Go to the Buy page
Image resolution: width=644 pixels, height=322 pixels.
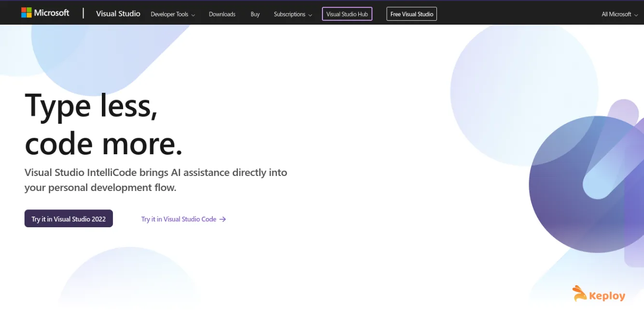point(255,15)
